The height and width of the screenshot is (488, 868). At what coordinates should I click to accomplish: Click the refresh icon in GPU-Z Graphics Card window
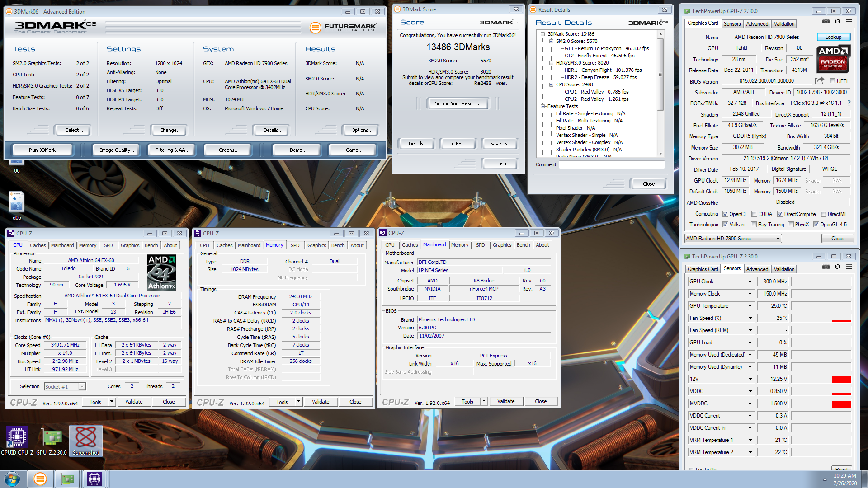tap(837, 21)
